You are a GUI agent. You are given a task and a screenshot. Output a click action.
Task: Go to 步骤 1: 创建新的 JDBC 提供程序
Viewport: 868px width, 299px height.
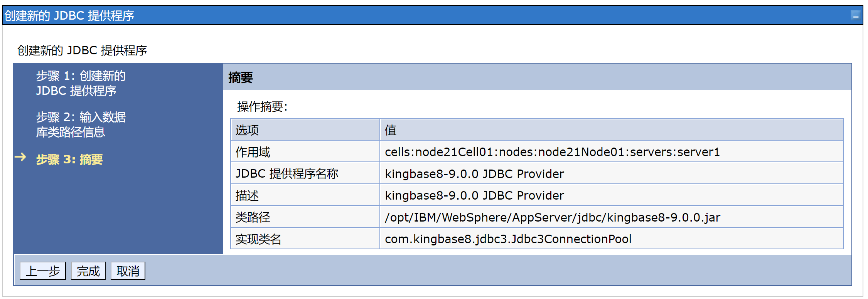click(81, 83)
